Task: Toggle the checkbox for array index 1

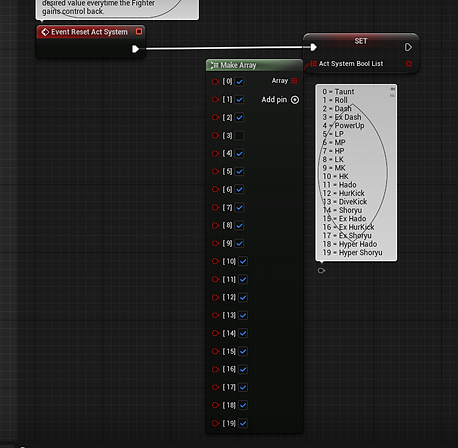Action: [x=239, y=100]
